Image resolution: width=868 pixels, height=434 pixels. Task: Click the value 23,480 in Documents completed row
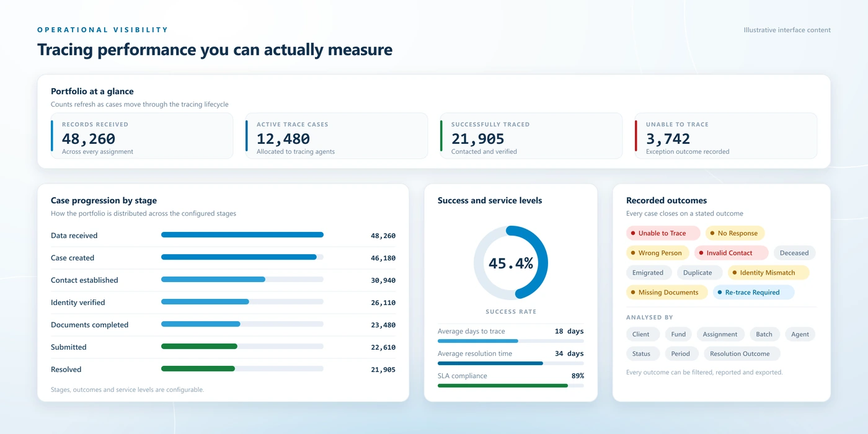[x=383, y=325]
